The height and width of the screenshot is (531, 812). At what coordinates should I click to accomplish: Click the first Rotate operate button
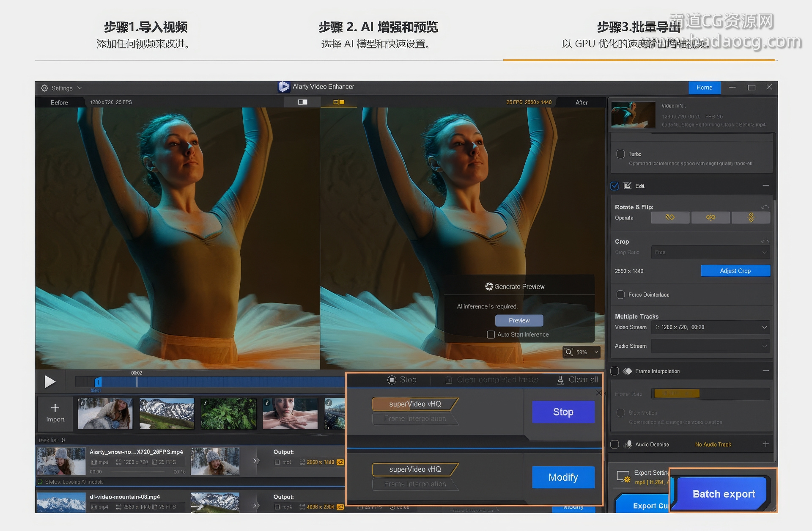(670, 217)
